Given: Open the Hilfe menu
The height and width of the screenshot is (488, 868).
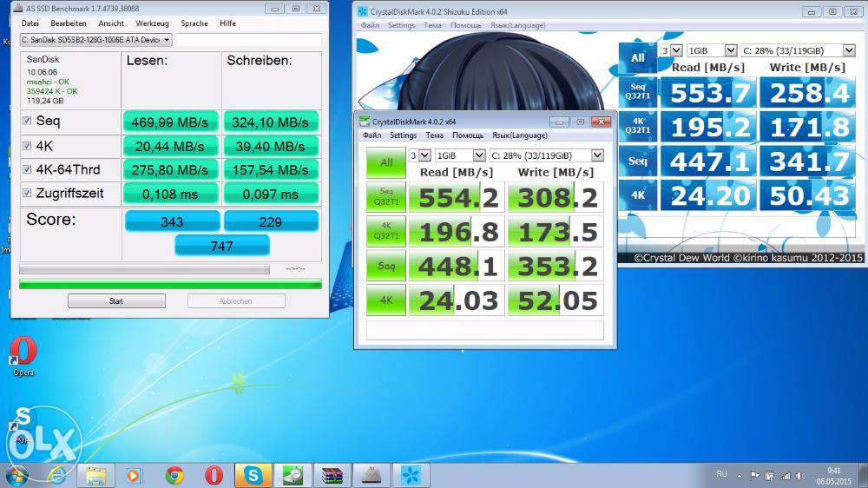Looking at the screenshot, I should (x=227, y=23).
